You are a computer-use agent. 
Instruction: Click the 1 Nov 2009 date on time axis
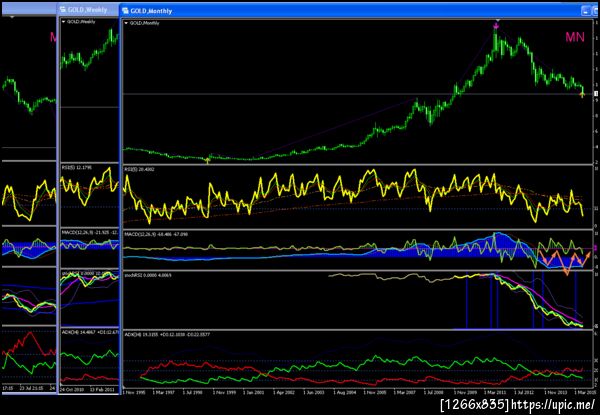[466, 392]
